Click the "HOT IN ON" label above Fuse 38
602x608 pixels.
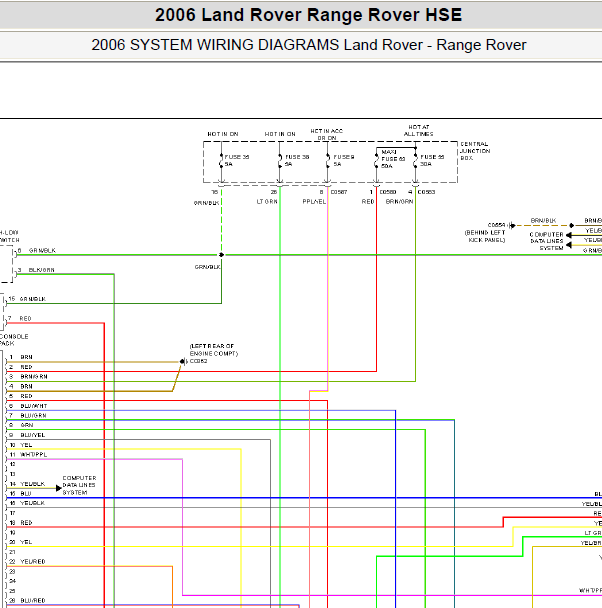pos(280,134)
